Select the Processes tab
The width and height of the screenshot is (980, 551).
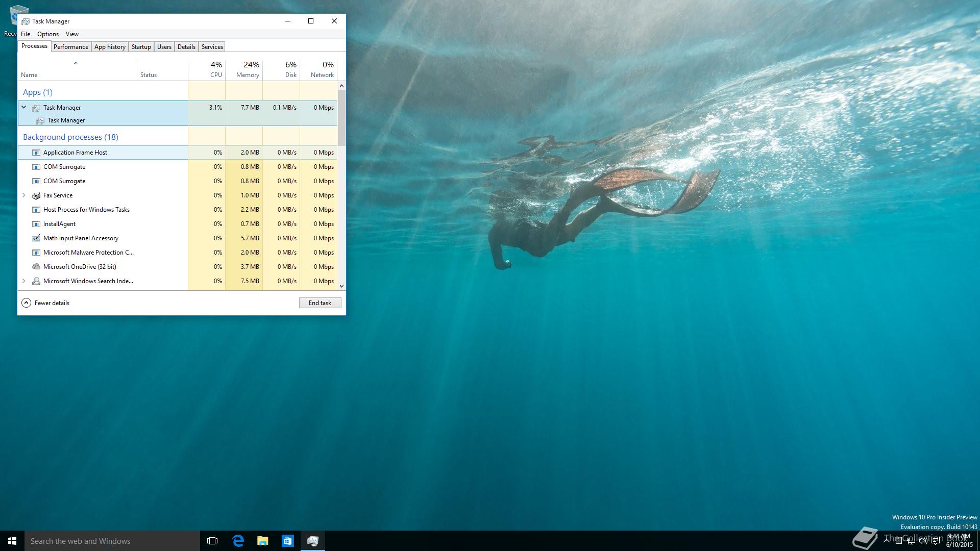[35, 46]
